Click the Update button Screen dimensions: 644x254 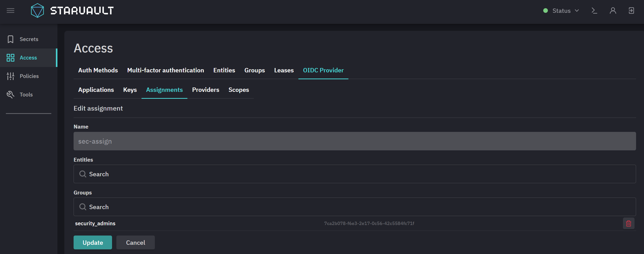[x=93, y=242]
